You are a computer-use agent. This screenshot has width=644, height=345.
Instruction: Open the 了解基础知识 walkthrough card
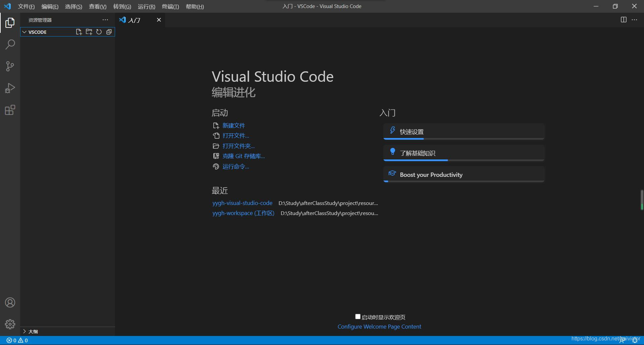[464, 153]
